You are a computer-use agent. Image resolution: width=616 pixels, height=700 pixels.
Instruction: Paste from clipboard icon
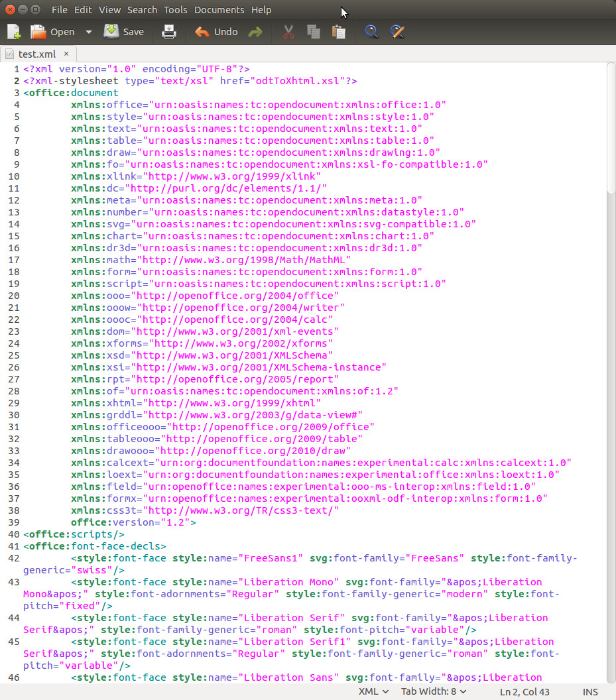click(339, 32)
